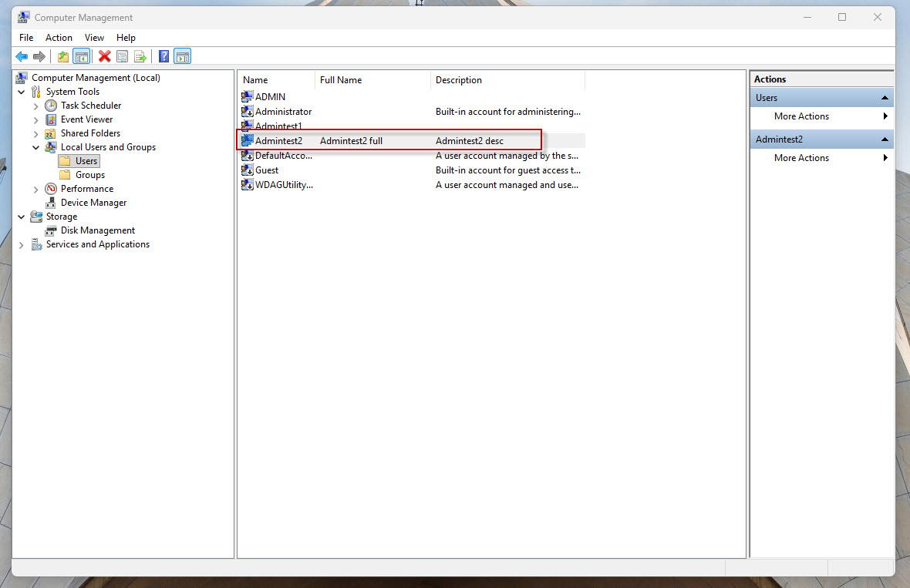Click the blue Help question mark icon
Image resolution: width=910 pixels, height=588 pixels.
pos(163,56)
